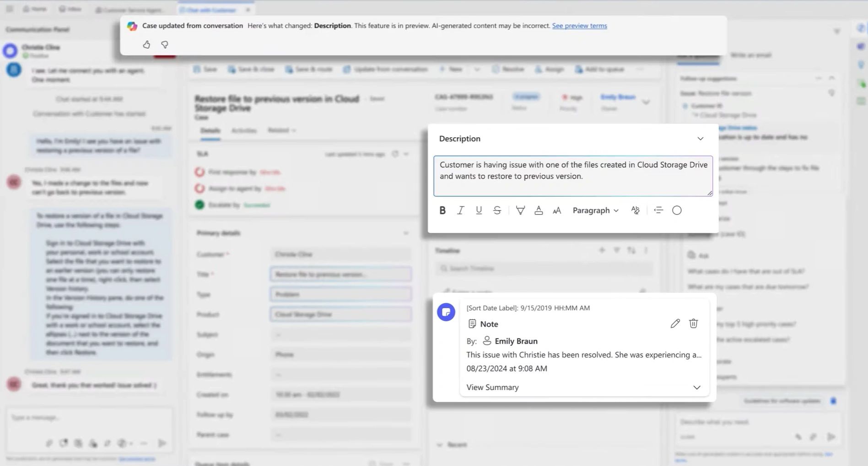Give thumbs up on the Copilot update
The height and width of the screenshot is (466, 868).
tap(146, 44)
